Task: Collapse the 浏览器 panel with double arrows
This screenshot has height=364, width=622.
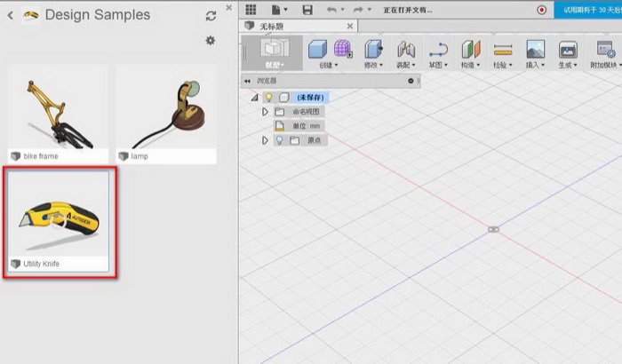Action: [x=247, y=81]
